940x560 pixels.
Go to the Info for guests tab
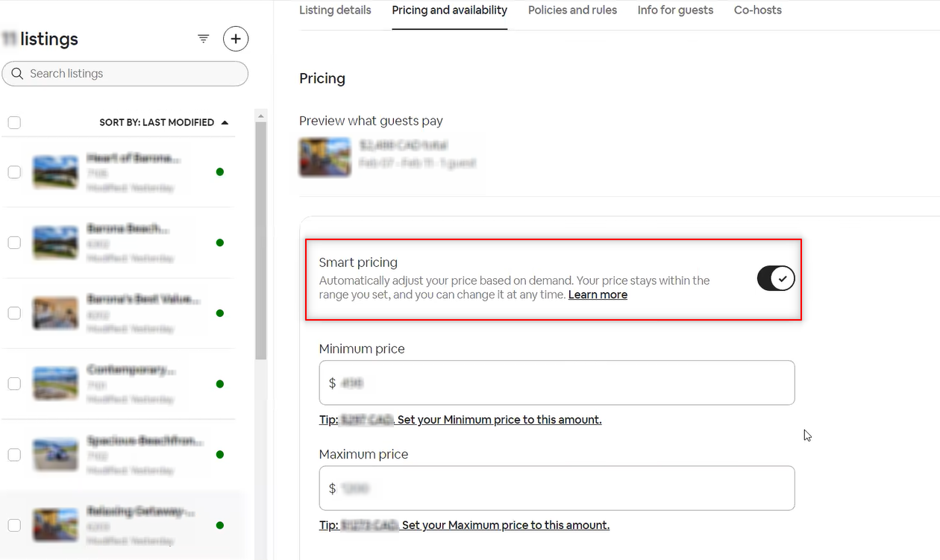675,10
